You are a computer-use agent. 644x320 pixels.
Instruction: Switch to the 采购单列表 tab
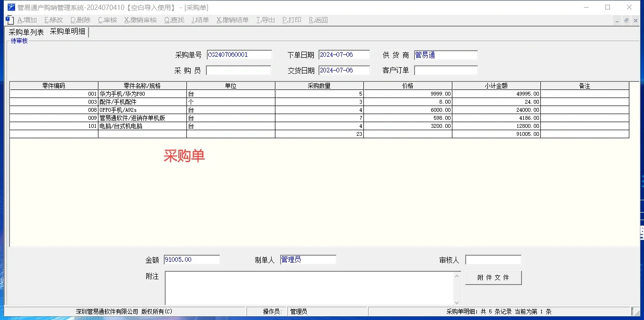pyautogui.click(x=26, y=32)
